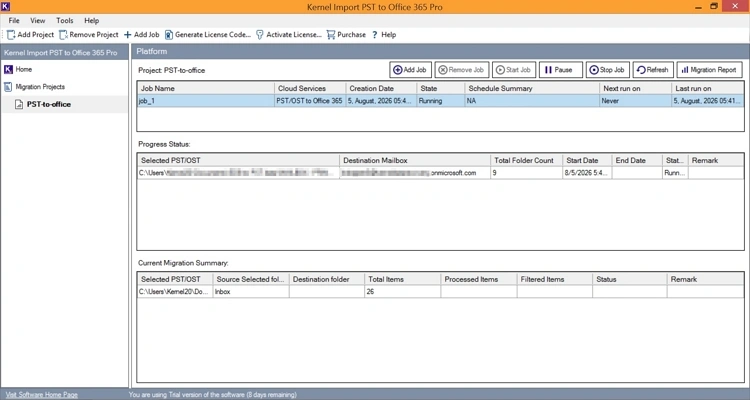This screenshot has height=400, width=750.
Task: Click the Total Items column header
Action: [402, 279]
